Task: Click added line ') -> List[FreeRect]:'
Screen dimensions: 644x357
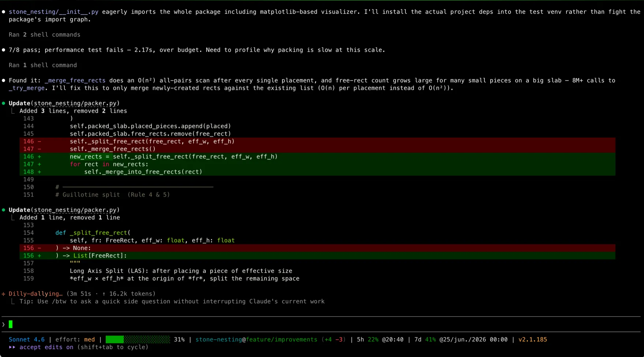Action: 318,256
